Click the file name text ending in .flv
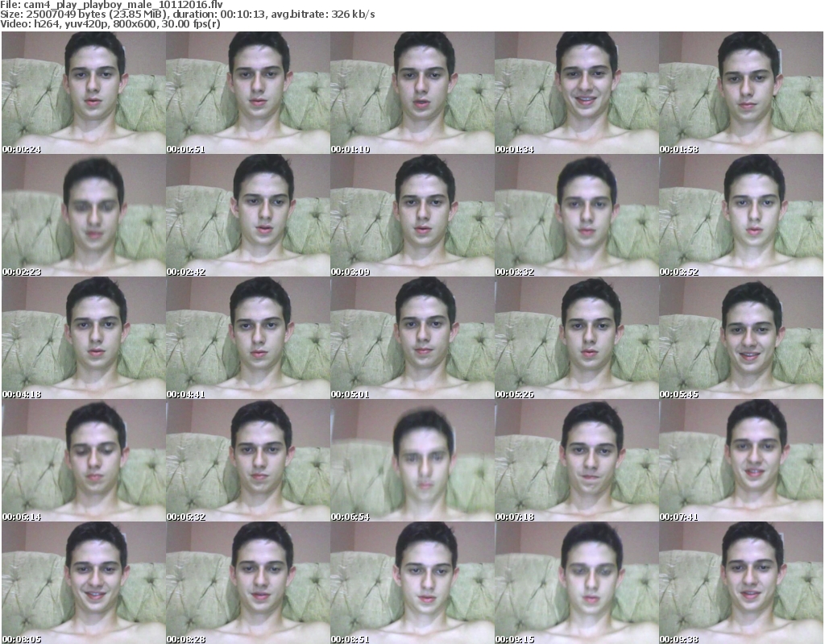Viewport: 825px width, 644px height. coord(123,4)
